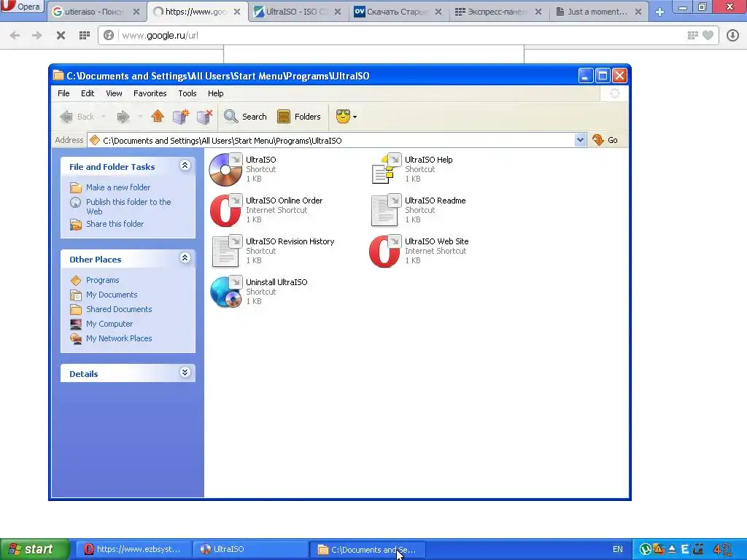Open the Help menu in Explorer
The width and height of the screenshot is (747, 560).
tap(215, 93)
